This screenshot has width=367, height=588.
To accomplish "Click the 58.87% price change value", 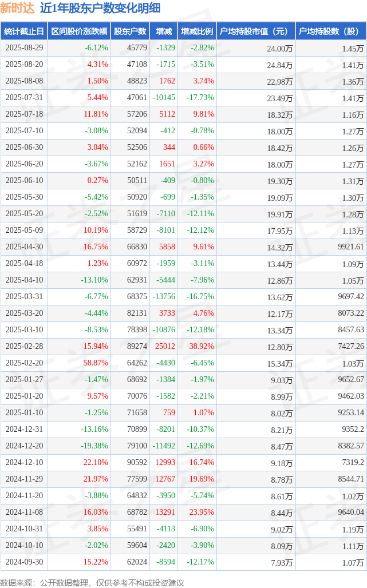I will 96,363.
